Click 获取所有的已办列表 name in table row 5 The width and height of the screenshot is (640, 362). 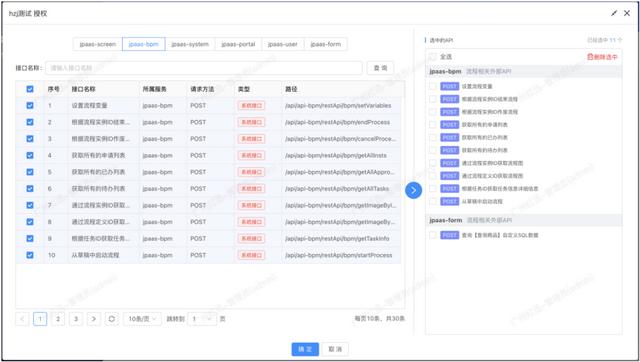tap(98, 172)
